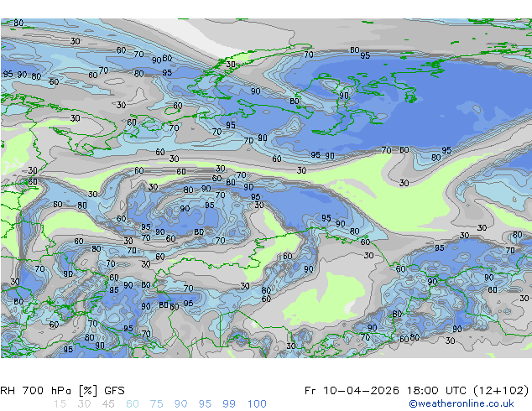This screenshot has width=532, height=411.
Task: Click the humidity map image
Action: [x=266, y=188]
